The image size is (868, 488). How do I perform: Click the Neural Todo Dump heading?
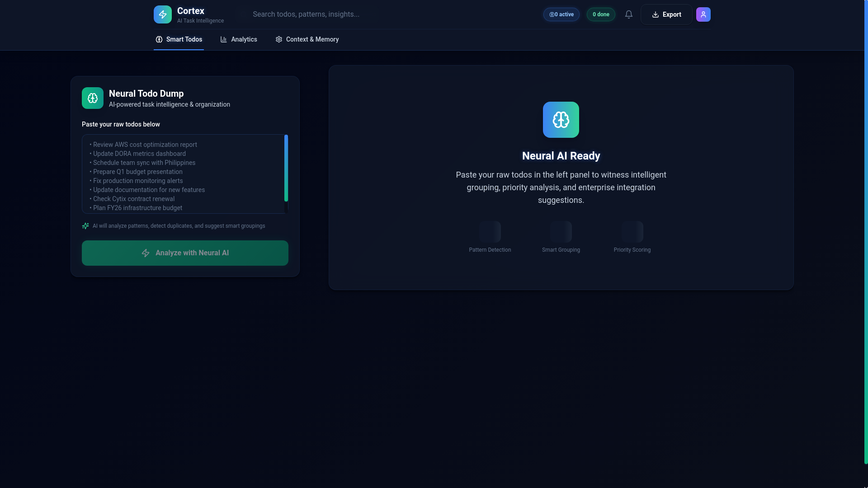(x=146, y=94)
